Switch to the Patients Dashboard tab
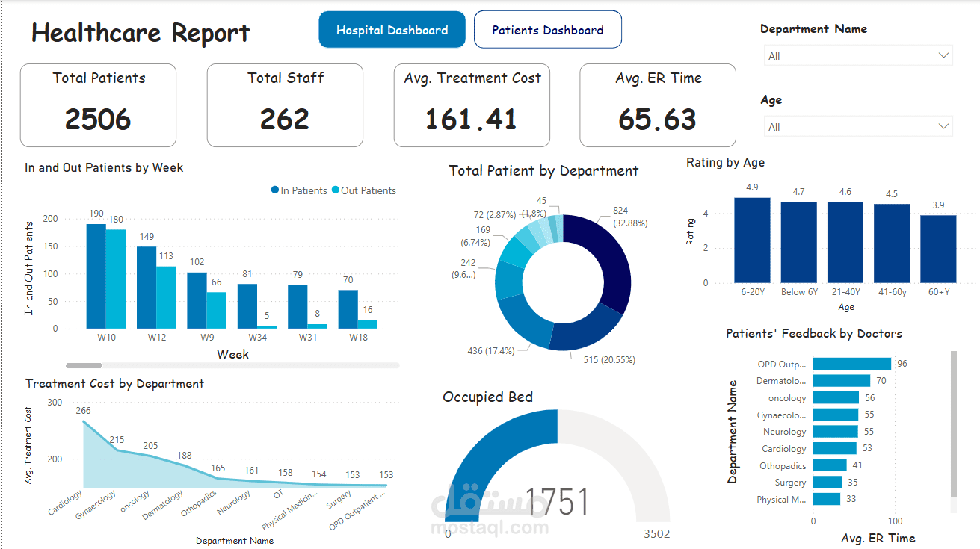Image resolution: width=980 pixels, height=549 pixels. coord(547,29)
